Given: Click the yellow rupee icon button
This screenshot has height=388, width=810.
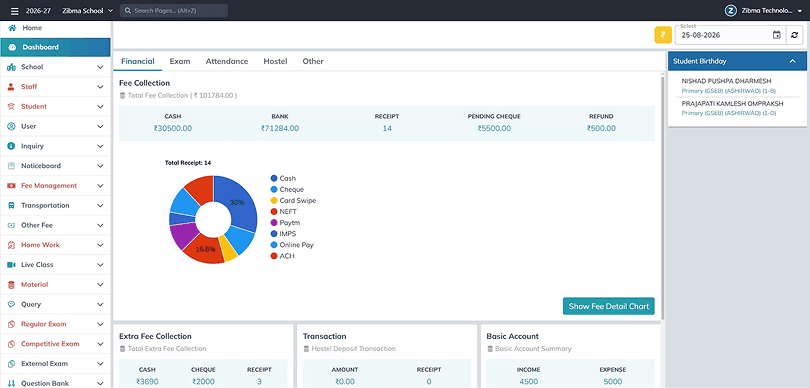Looking at the screenshot, I should [x=663, y=35].
